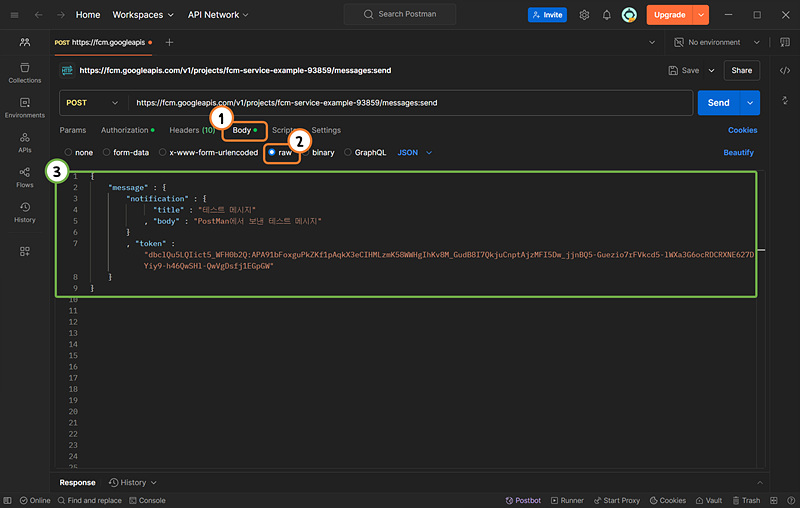Select the POST fcm.googleapis request tab

[103, 42]
